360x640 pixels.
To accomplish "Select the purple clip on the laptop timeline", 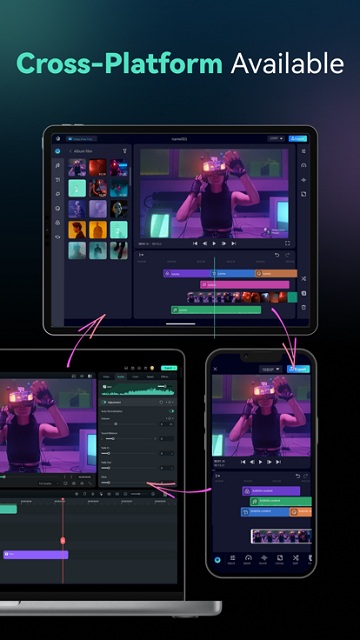I will click(x=36, y=554).
